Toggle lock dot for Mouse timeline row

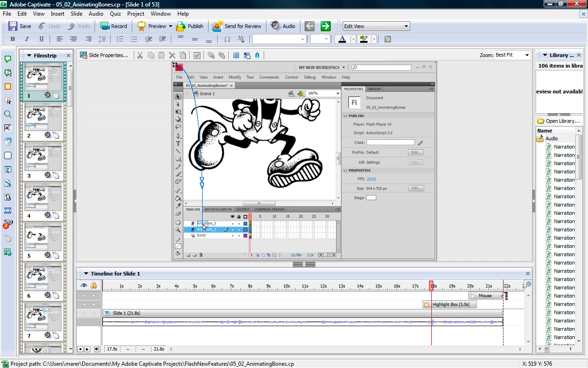coord(94,296)
